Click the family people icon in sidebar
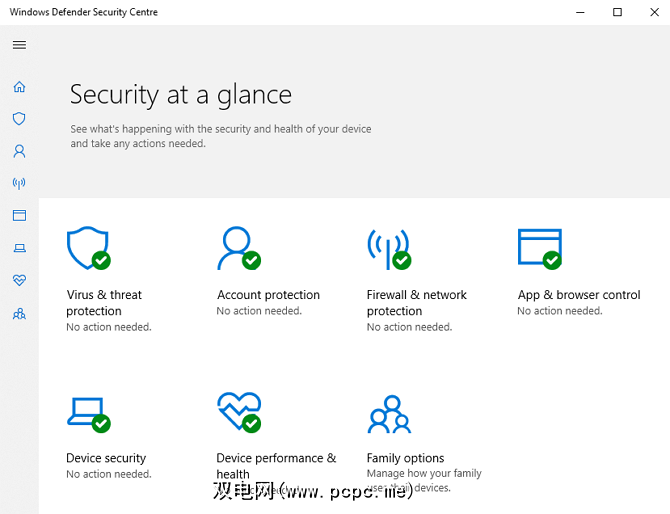 pos(19,313)
